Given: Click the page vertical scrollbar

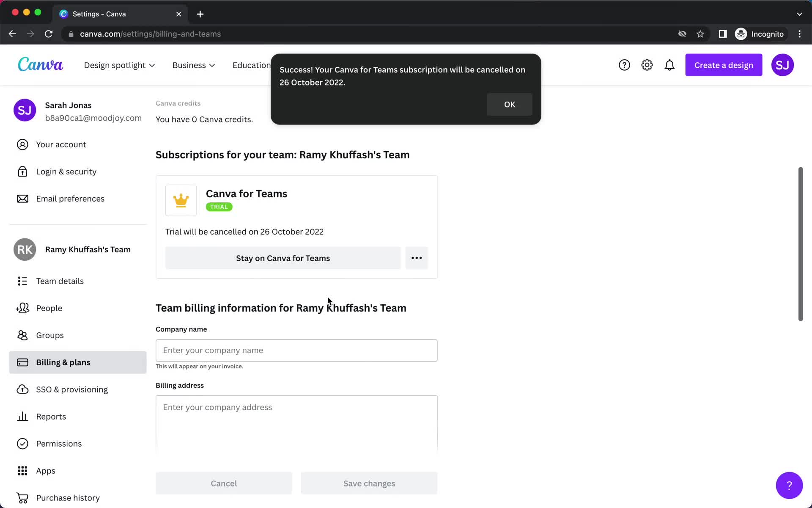Looking at the screenshot, I should pyautogui.click(x=800, y=244).
